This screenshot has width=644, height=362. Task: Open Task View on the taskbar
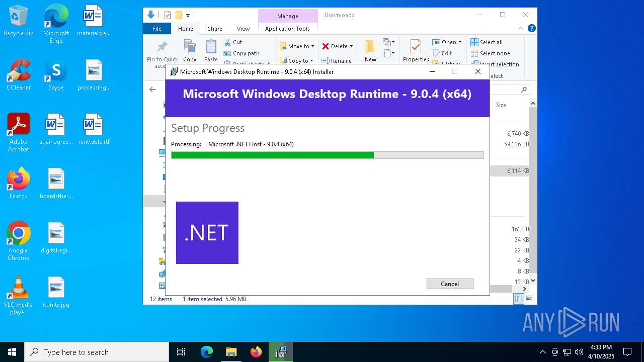pyautogui.click(x=181, y=352)
